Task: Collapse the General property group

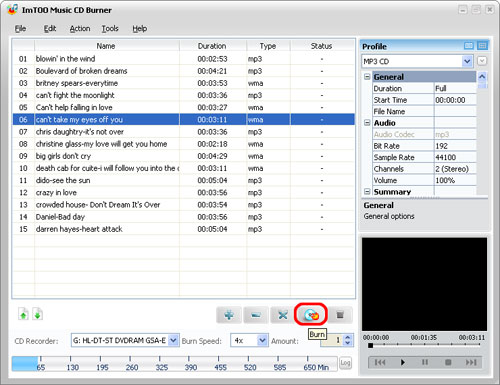Action: [367, 77]
